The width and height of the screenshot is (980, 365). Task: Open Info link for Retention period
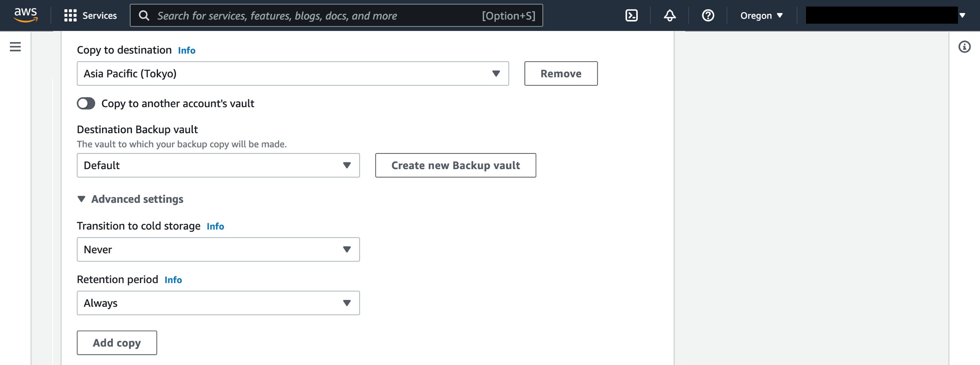pos(173,280)
